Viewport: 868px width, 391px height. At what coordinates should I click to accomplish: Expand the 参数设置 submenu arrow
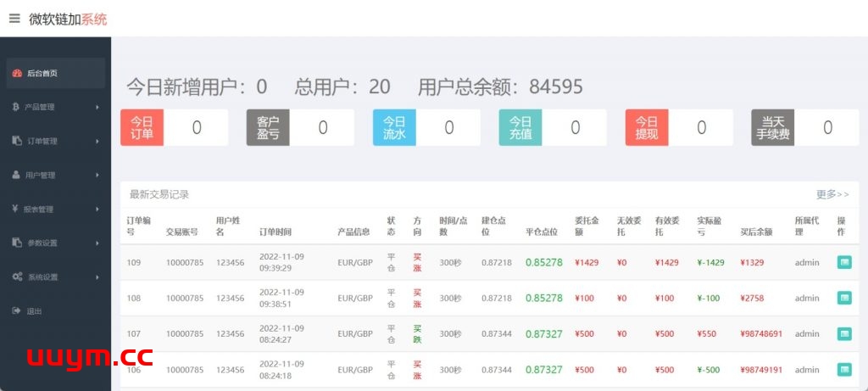click(x=97, y=243)
